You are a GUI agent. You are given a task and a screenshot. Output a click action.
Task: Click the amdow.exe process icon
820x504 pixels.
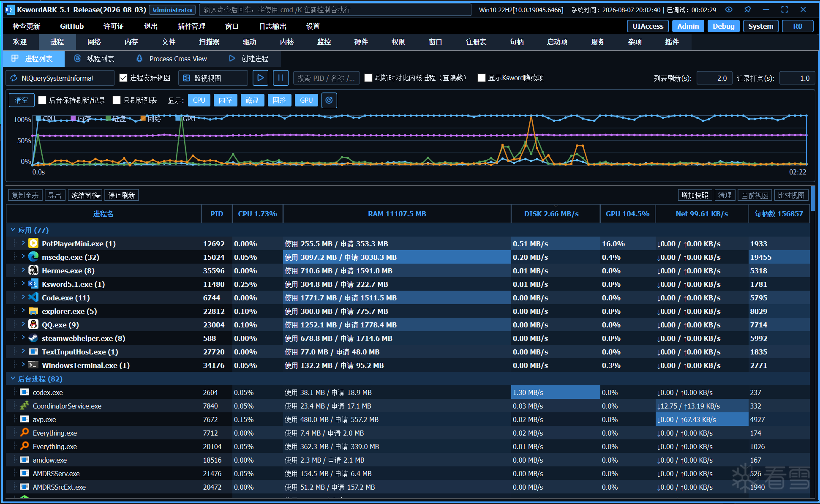(25, 460)
